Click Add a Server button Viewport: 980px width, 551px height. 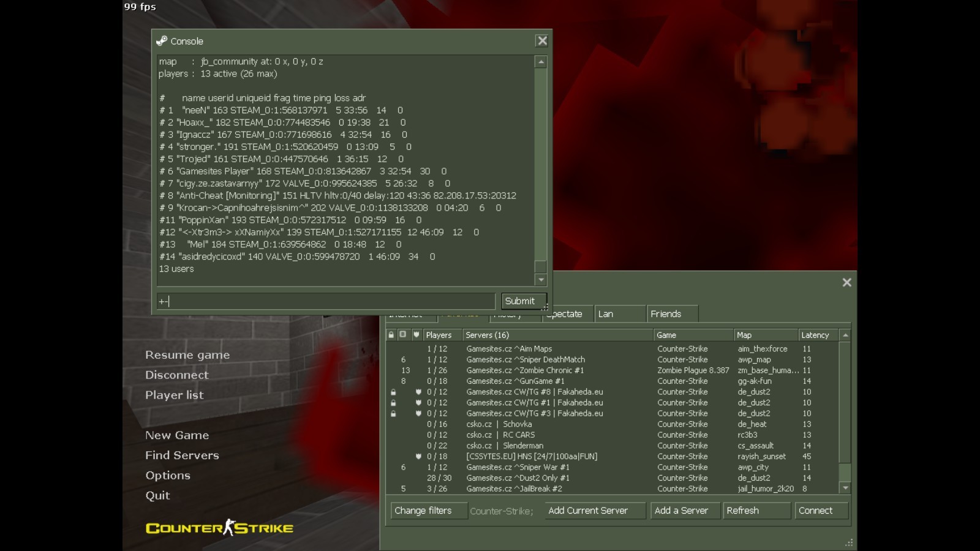click(685, 511)
